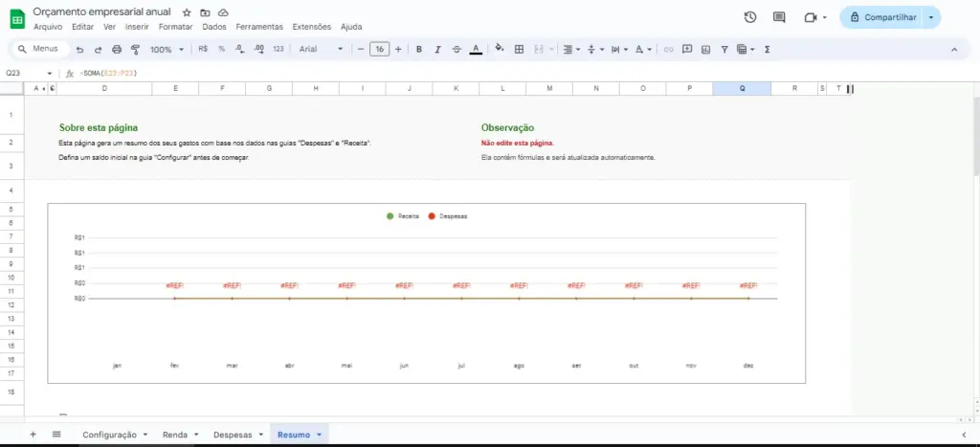Create a filter
Viewport: 980px width, 447px height.
(x=724, y=49)
